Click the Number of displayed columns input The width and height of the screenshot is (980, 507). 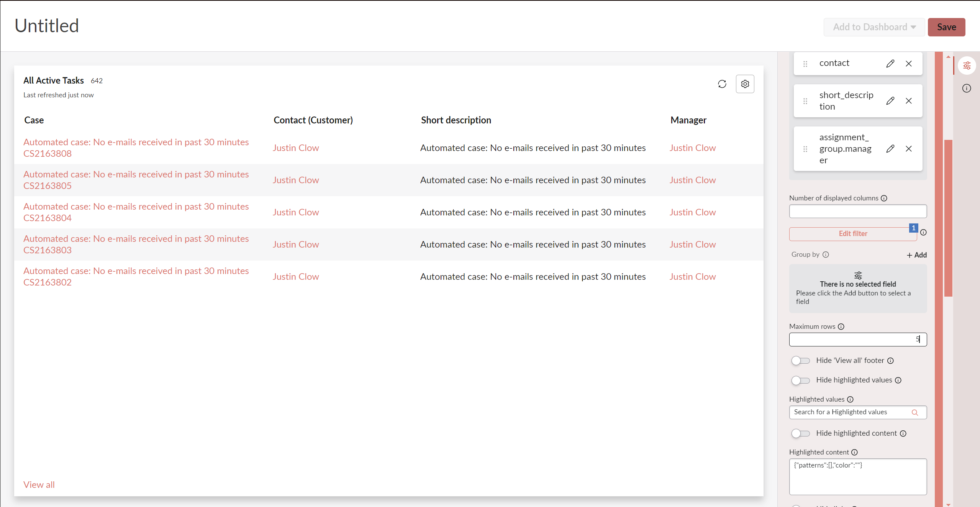click(x=857, y=211)
